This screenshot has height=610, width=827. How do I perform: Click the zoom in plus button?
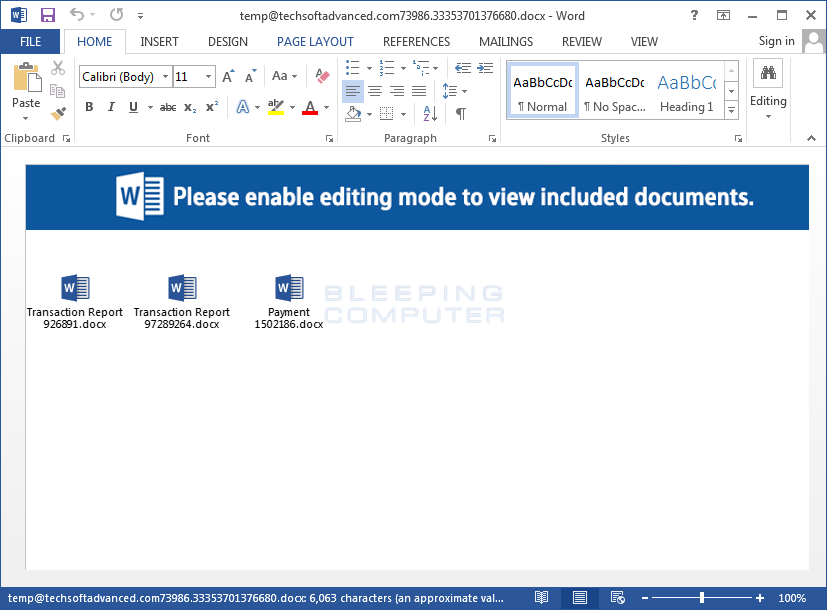coord(759,598)
